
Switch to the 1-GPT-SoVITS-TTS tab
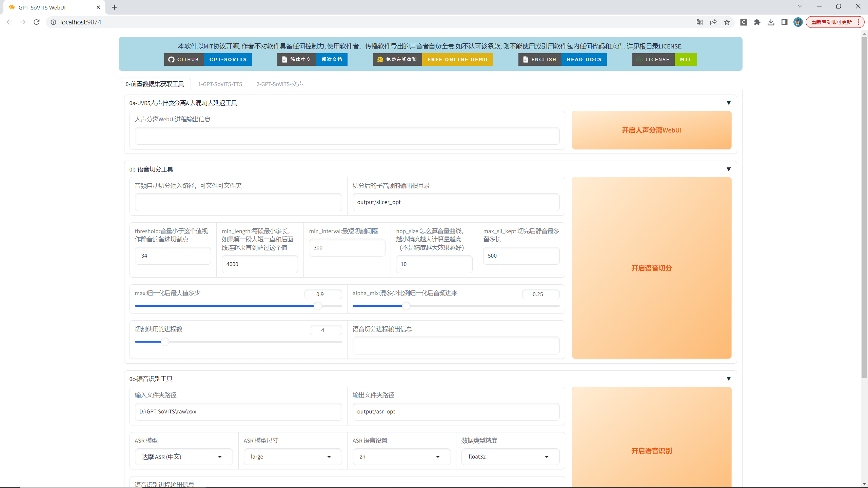(220, 84)
